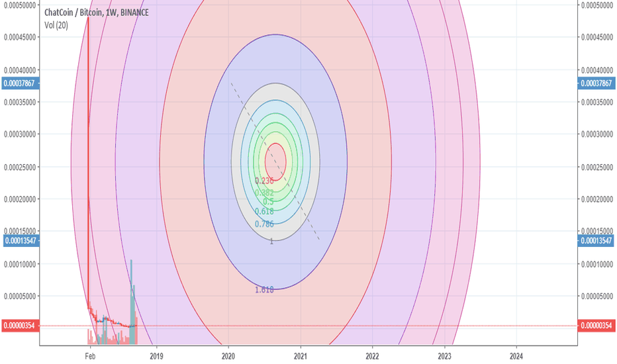Click the red 0.00000354 price label on right axis
The width and height of the screenshot is (617, 364).
point(596,326)
